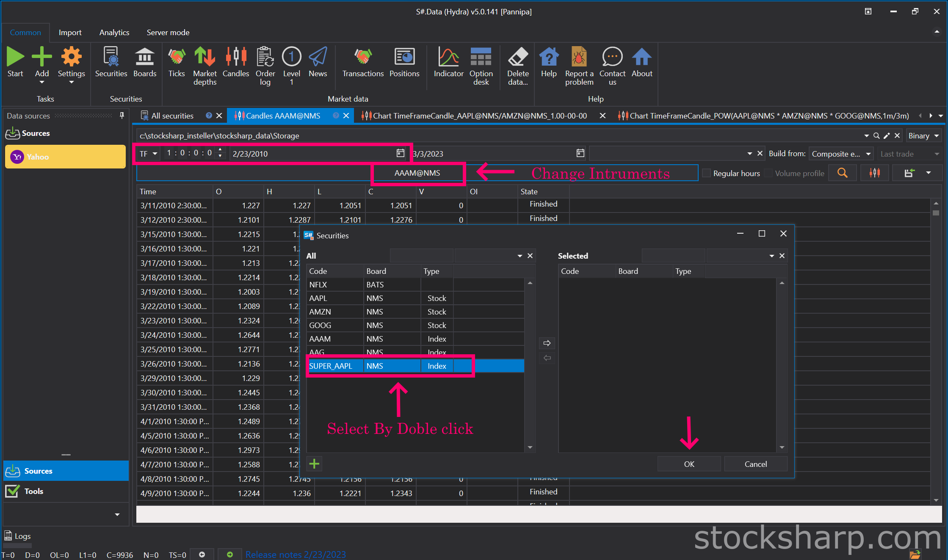The height and width of the screenshot is (560, 948).
Task: Pin the Data sources panel
Action: click(122, 116)
